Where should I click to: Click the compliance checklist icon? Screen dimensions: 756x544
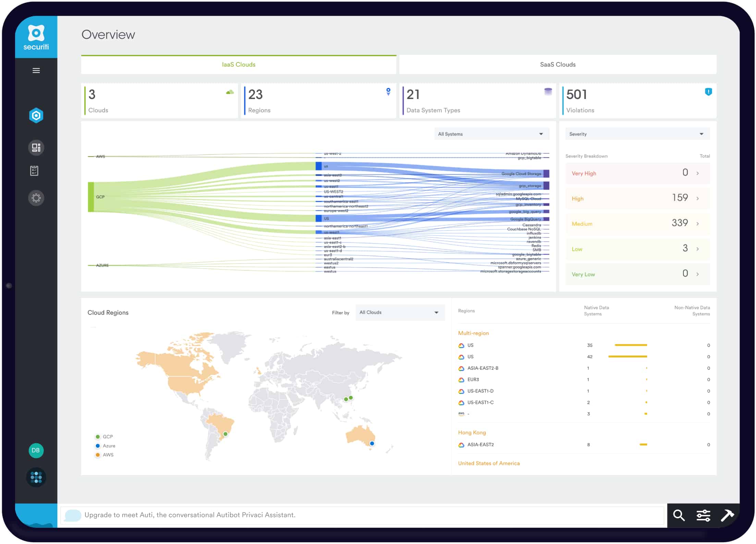tap(36, 171)
